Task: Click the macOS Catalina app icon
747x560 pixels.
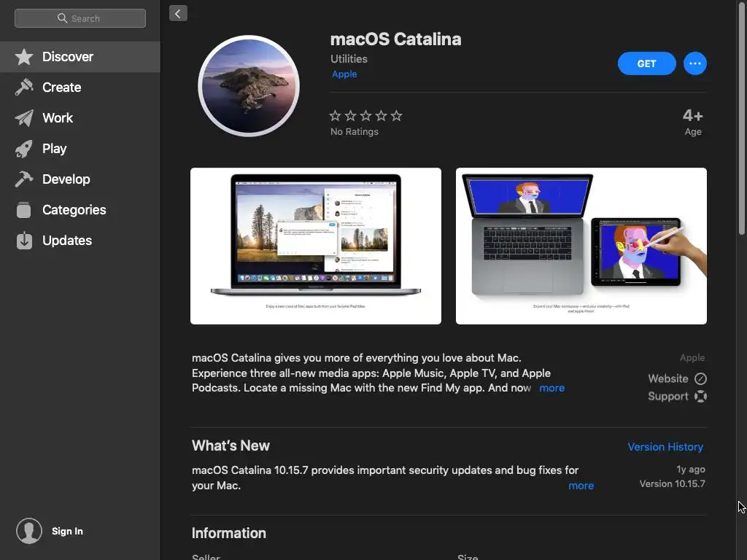Action: [x=249, y=86]
